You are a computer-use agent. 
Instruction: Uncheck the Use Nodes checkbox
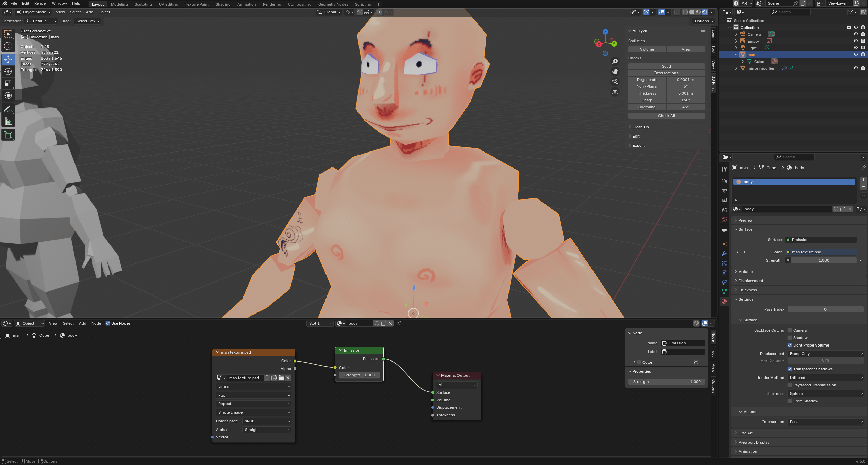coord(108,323)
